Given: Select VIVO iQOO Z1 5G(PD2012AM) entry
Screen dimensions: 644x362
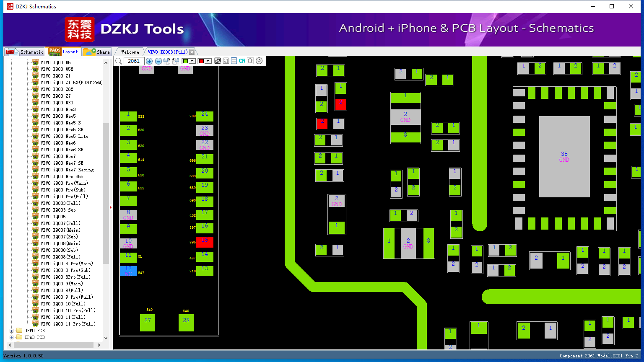Looking at the screenshot, I should 71,83.
